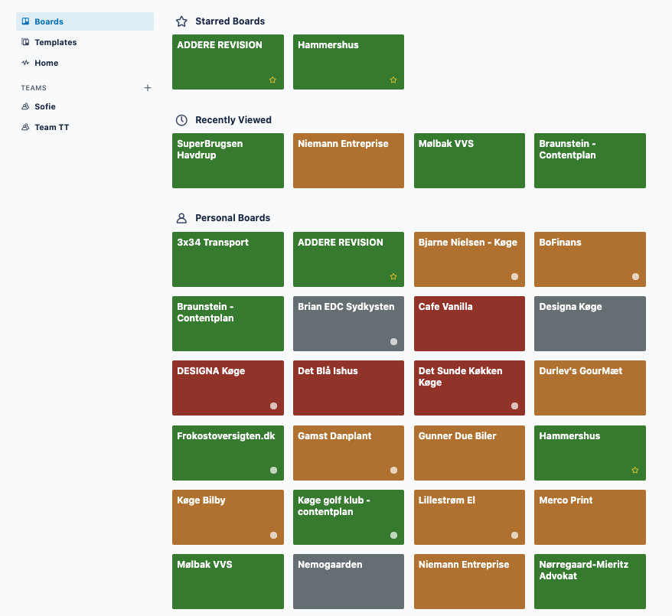Click the dot on Køge Bilby board
Screen dimensions: 672x616
273,535
